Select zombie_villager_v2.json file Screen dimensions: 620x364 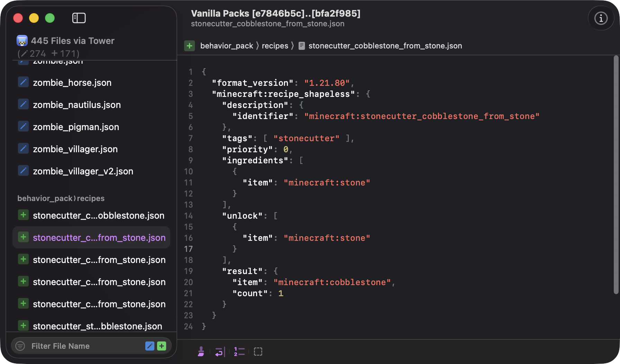[83, 171]
